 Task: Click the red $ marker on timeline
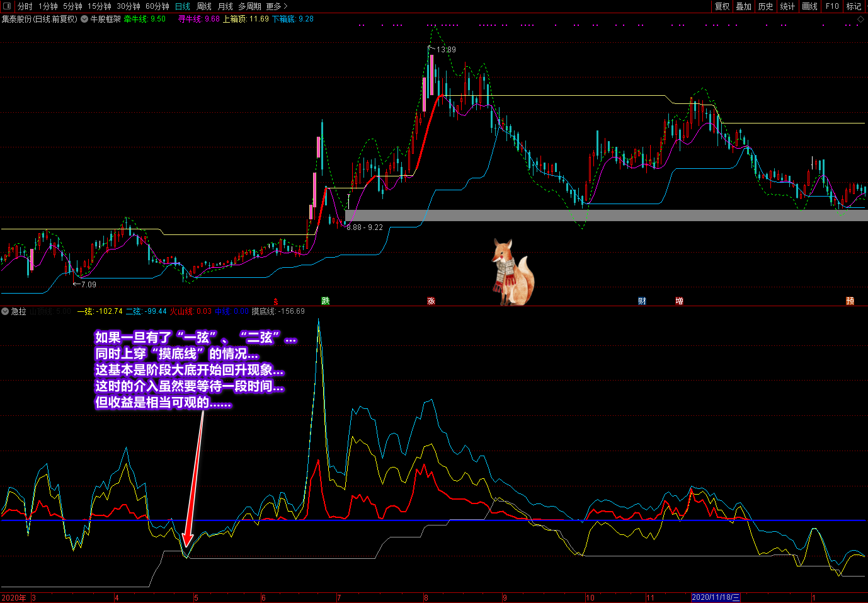pyautogui.click(x=275, y=302)
